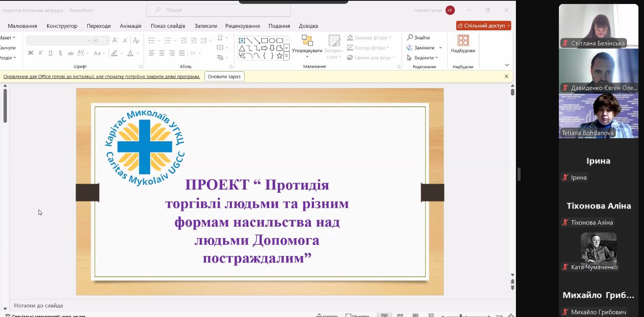Open the Показ слайдів tab
644x317 pixels.
[168, 26]
